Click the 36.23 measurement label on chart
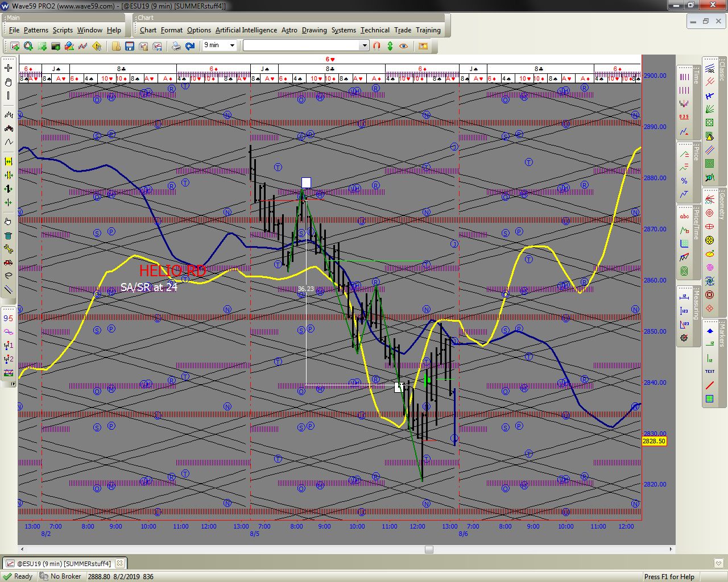This screenshot has height=582, width=728. point(305,289)
